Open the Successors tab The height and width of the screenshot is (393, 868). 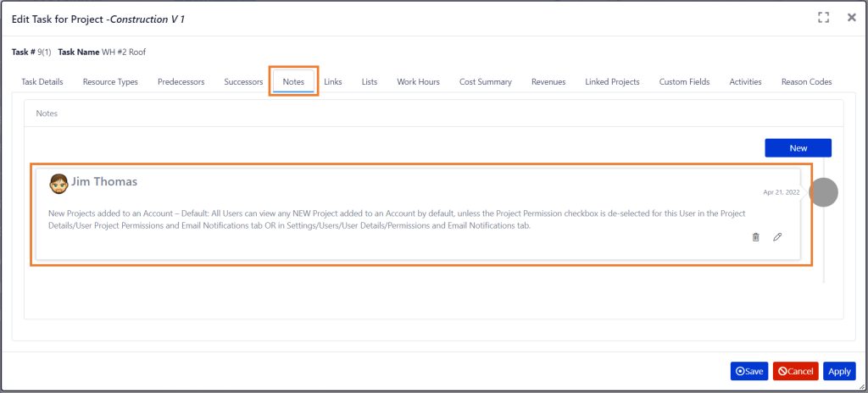click(x=243, y=82)
